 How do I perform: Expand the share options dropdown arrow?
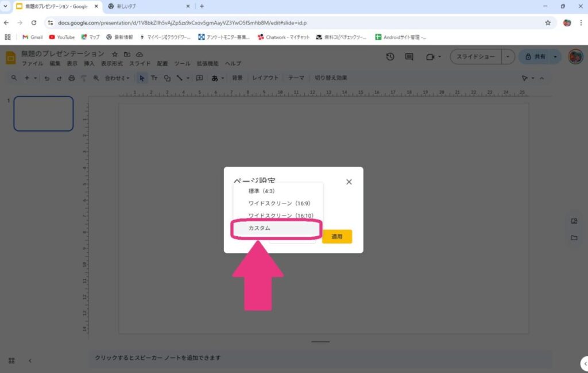555,57
